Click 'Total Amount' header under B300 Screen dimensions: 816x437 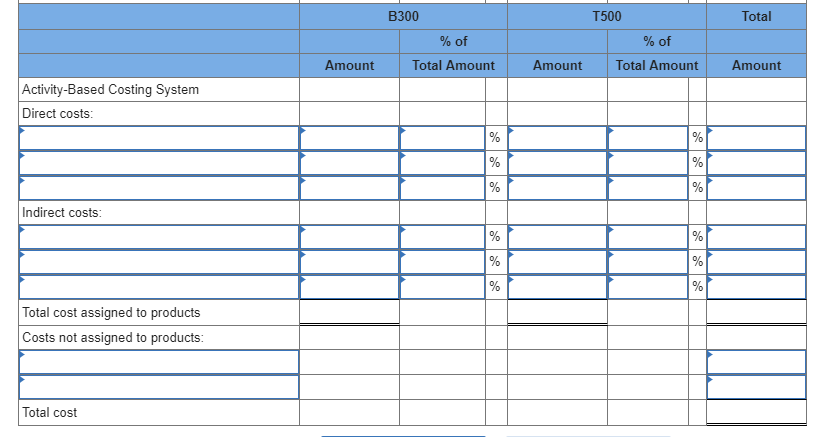point(453,66)
